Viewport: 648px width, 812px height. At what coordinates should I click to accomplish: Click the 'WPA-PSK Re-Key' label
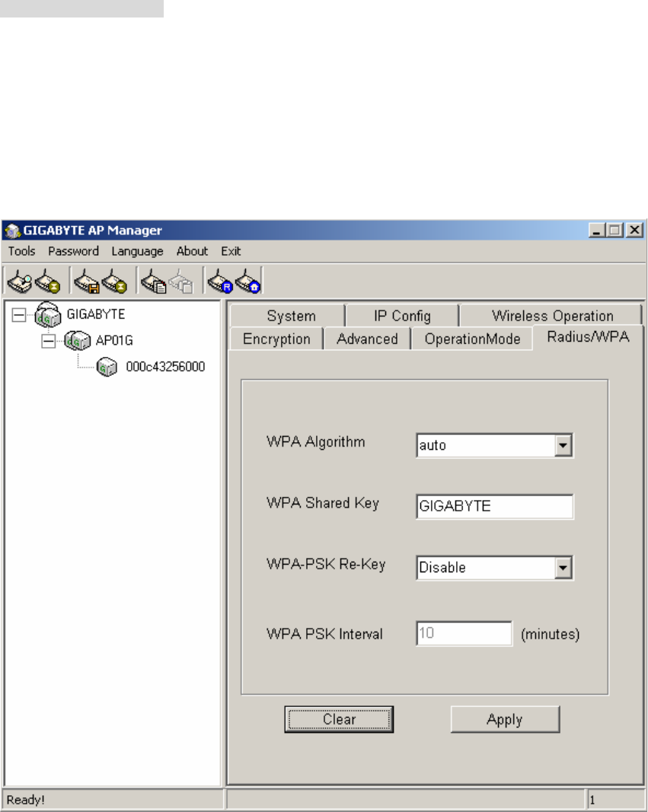coord(326,565)
